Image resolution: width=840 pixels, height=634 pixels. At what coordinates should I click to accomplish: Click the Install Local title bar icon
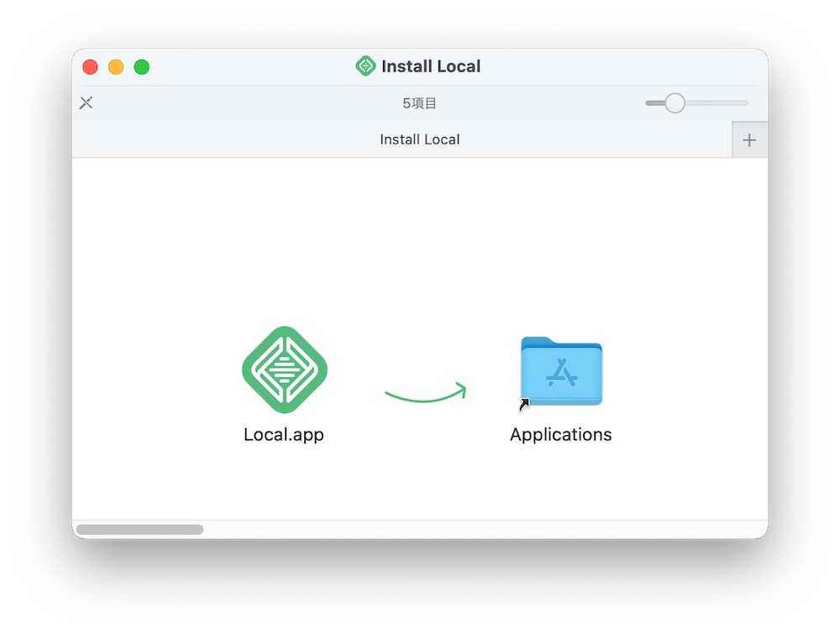tap(365, 65)
